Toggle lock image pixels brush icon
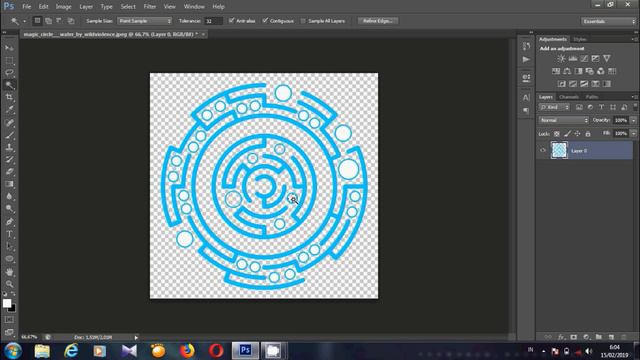 pos(567,134)
